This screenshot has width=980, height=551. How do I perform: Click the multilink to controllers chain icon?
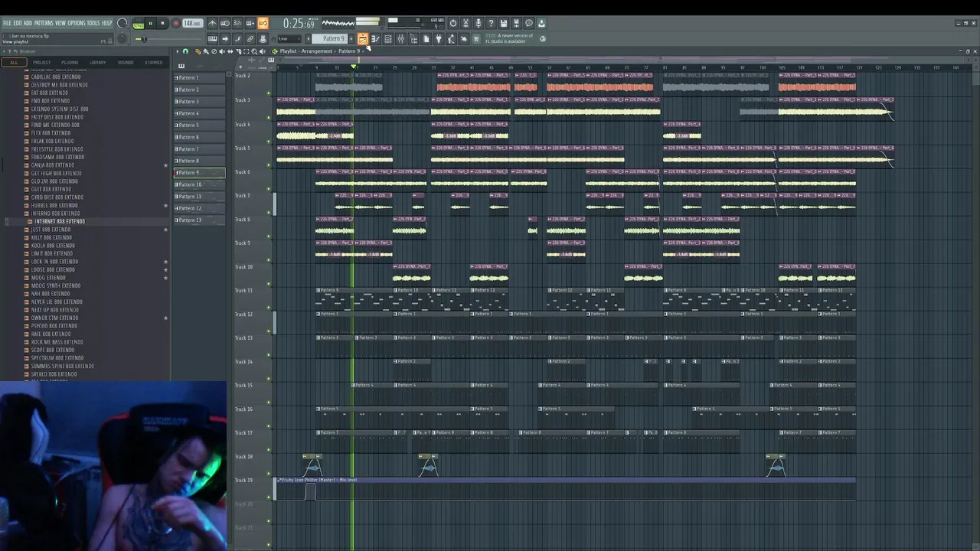(250, 38)
